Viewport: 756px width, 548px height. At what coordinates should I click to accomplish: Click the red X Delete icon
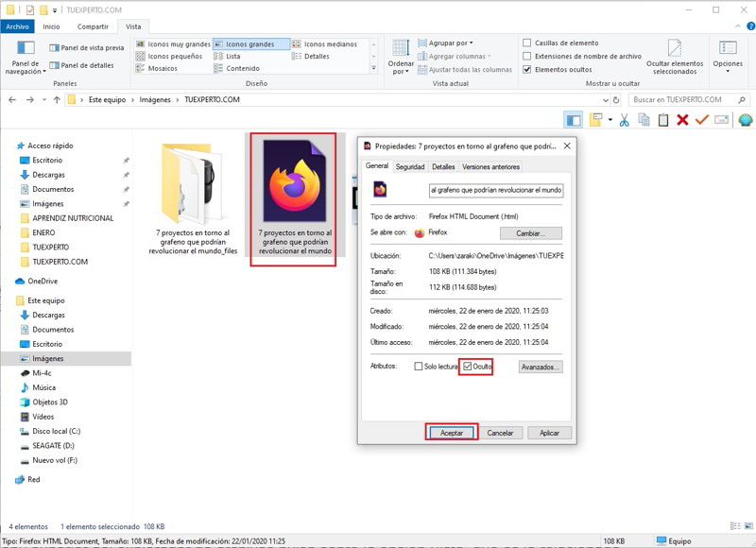click(x=682, y=120)
